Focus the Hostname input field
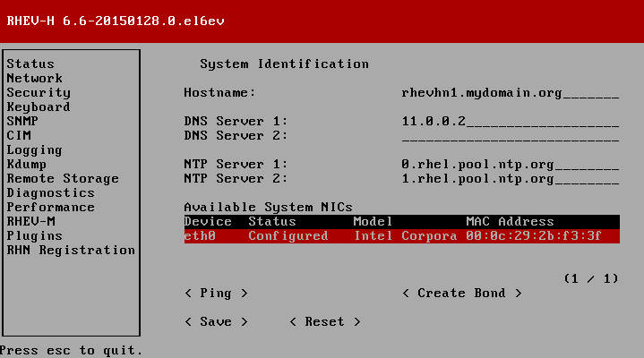Viewport: 644px width, 358px height. (511, 93)
